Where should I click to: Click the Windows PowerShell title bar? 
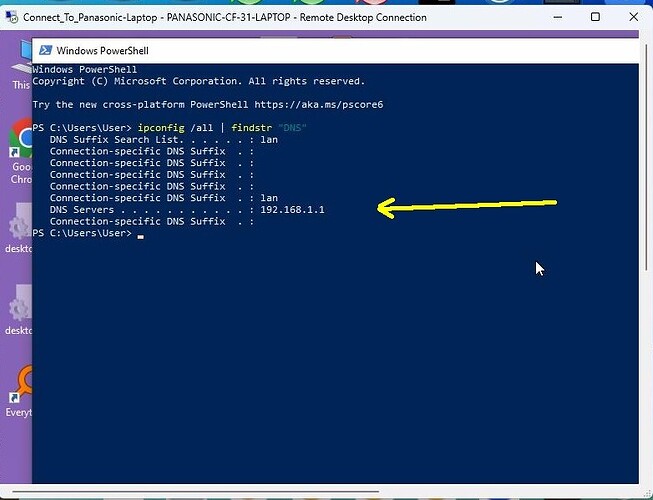300,52
